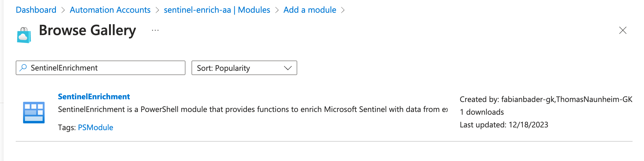
Task: Open the ellipsis more options menu
Action: [155, 30]
